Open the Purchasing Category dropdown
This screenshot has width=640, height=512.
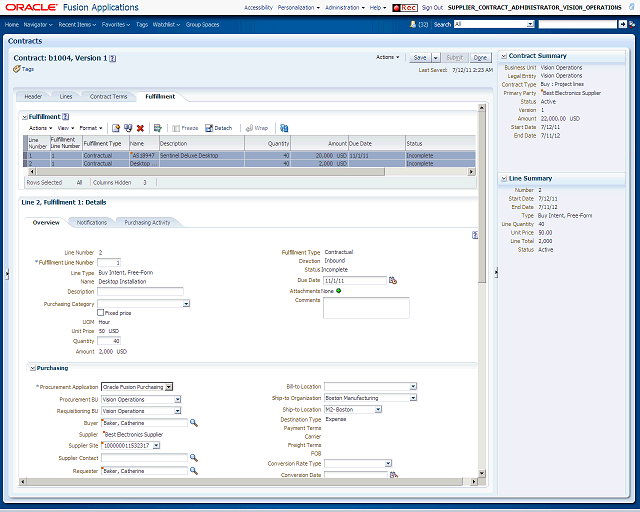(x=186, y=304)
